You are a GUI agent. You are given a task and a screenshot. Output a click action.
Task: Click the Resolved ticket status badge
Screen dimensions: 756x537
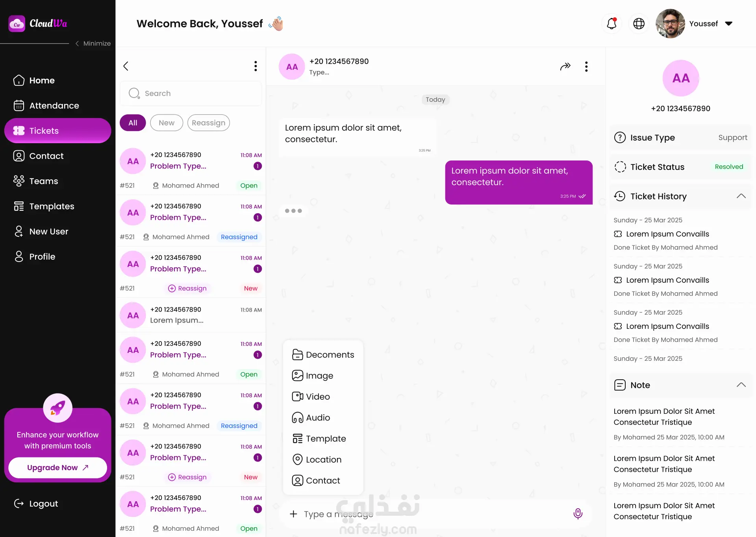729,167
